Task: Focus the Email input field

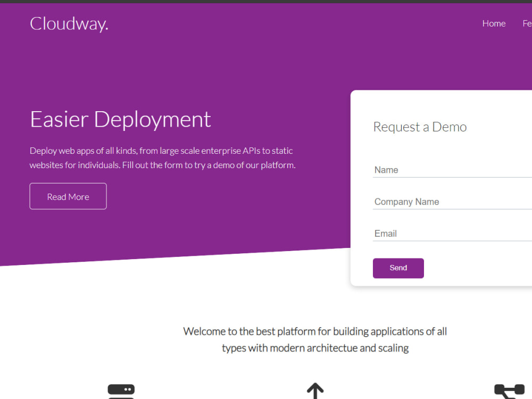Action: point(452,234)
